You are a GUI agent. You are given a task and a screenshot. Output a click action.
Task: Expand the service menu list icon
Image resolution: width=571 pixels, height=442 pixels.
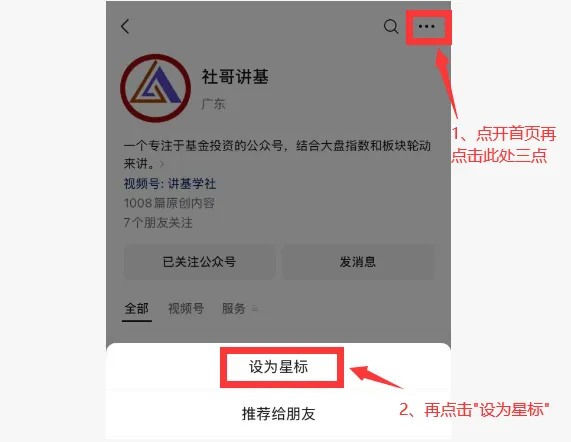click(x=255, y=309)
